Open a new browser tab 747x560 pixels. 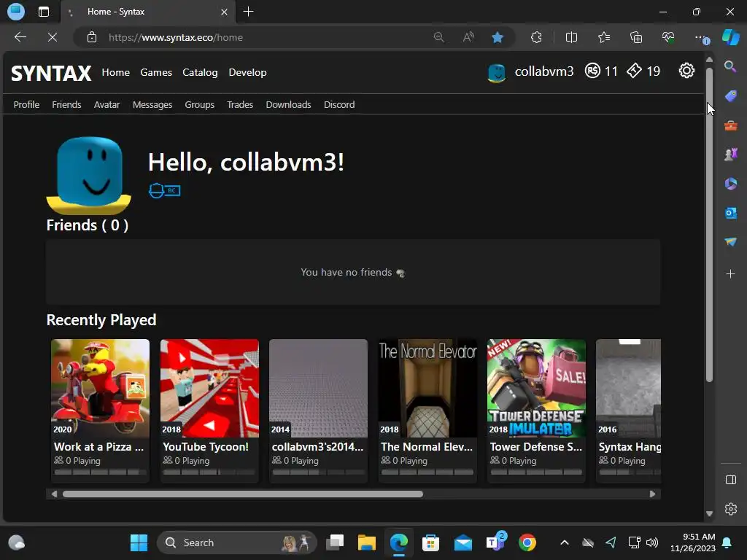(248, 12)
